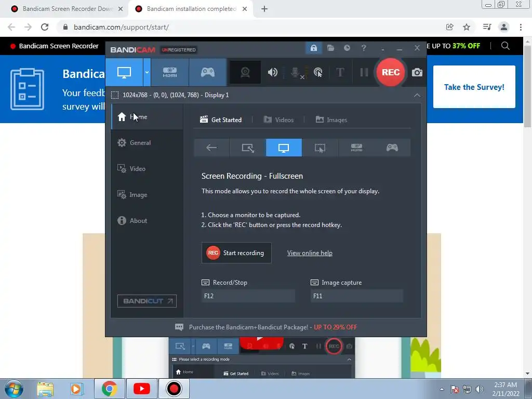Select rectangle on screen mode icon
This screenshot has height=399, width=532.
tap(248, 148)
